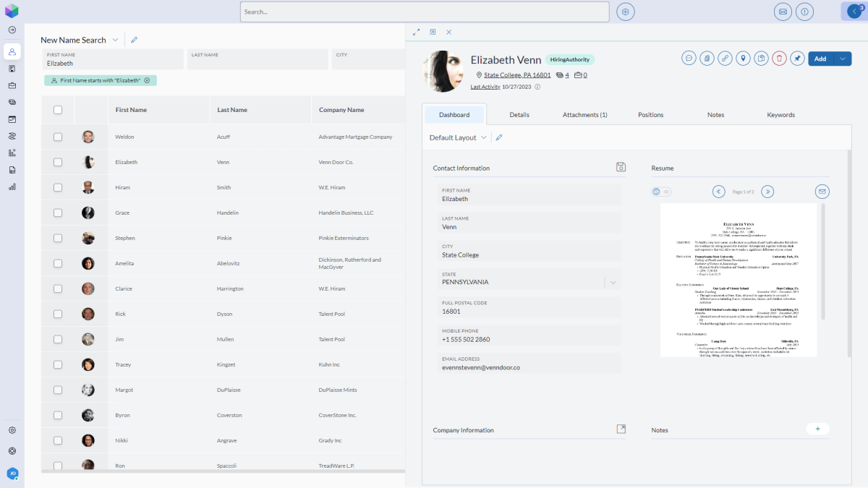Open the Positions tab

click(650, 114)
